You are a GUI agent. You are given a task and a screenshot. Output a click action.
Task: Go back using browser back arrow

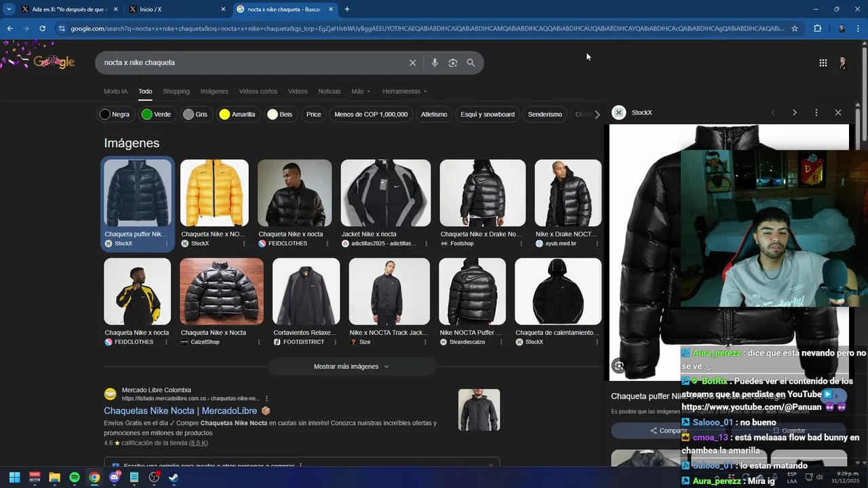point(9,28)
